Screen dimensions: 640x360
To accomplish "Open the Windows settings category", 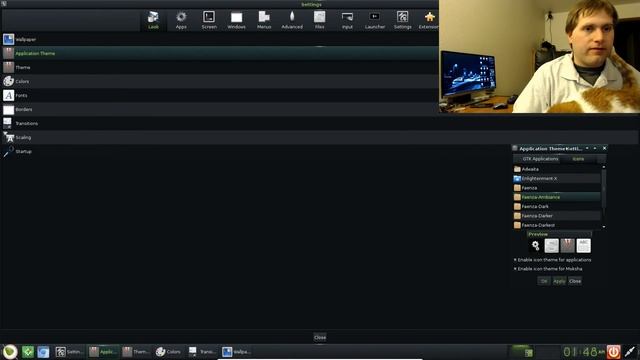I will click(236, 20).
